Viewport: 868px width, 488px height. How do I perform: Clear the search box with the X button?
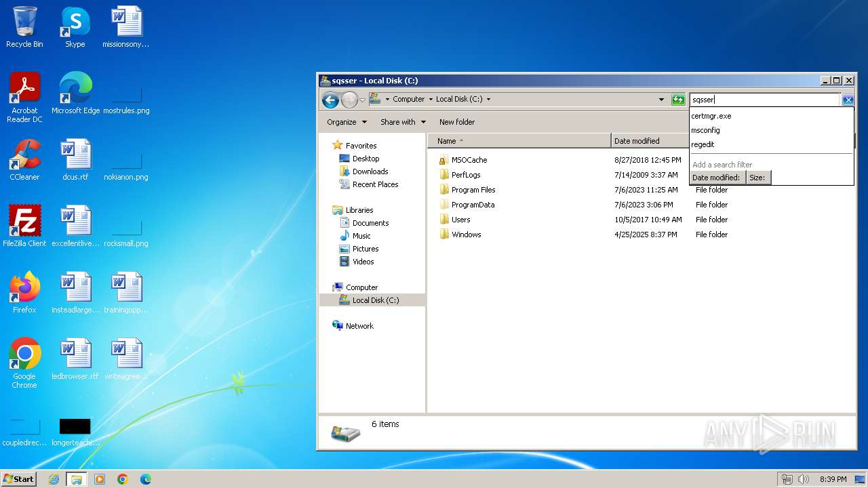coord(848,100)
